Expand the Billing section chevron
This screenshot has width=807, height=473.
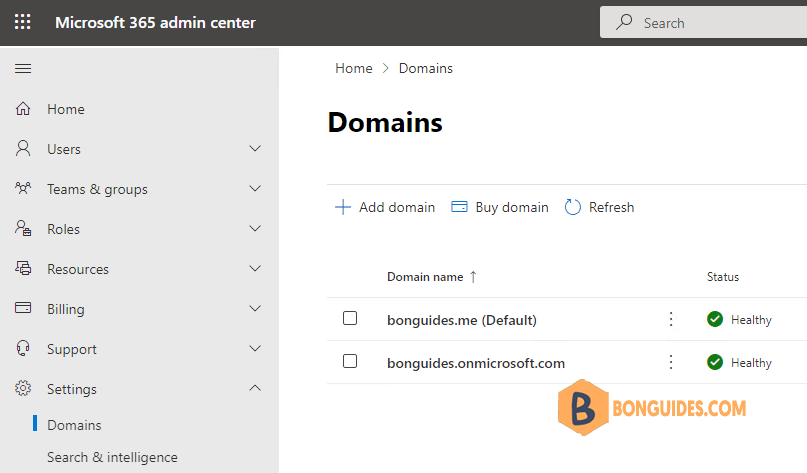255,308
